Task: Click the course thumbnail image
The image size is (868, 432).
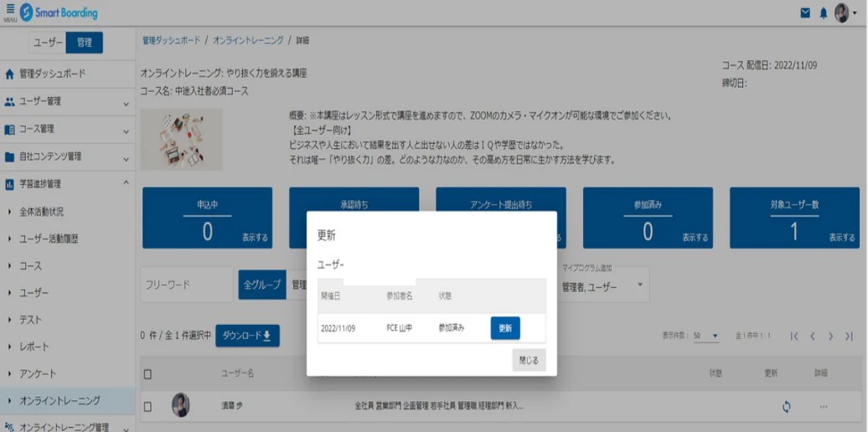Action: [x=182, y=139]
